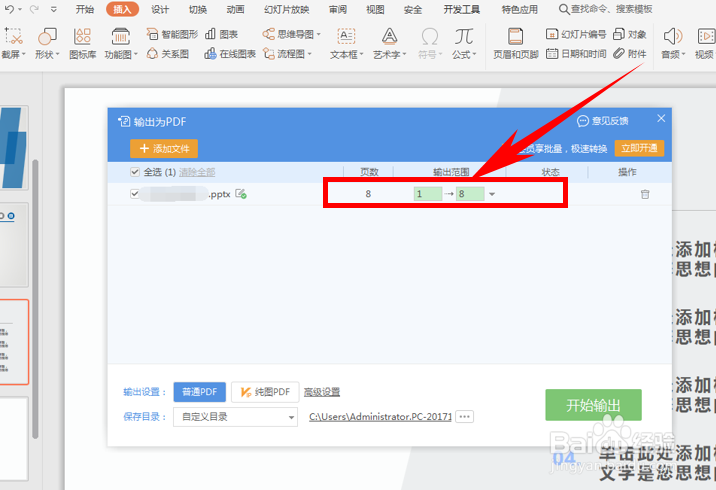Viewport: 716px width, 490px height.
Task: Select Image-only PDF (纯图PDF) output
Action: tap(265, 392)
